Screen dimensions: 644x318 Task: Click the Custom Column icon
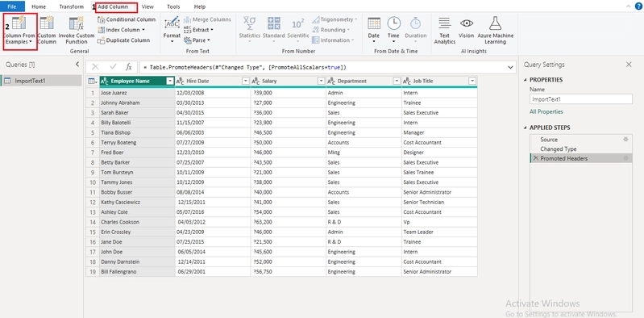coord(47,23)
